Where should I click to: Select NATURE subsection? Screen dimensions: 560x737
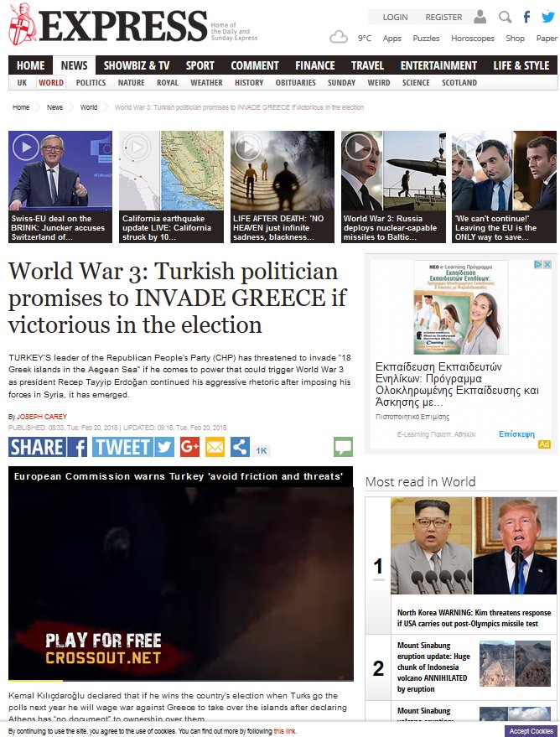coord(131,83)
